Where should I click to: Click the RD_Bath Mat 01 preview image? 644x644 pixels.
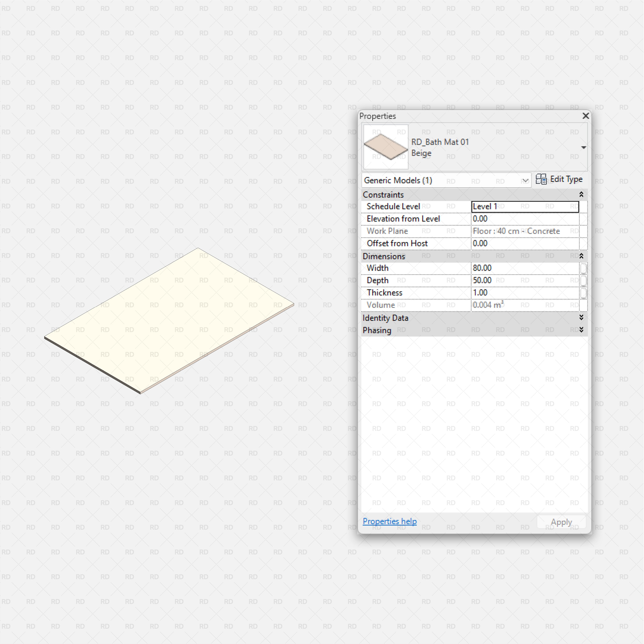click(385, 147)
